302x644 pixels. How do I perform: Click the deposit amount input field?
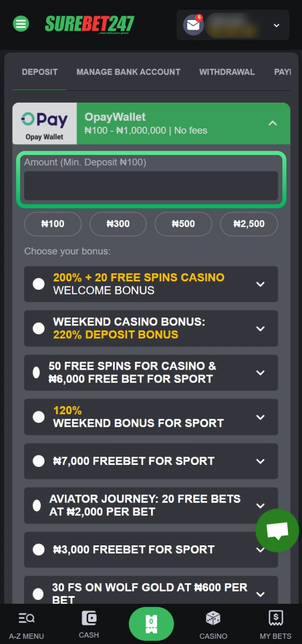pos(151,186)
